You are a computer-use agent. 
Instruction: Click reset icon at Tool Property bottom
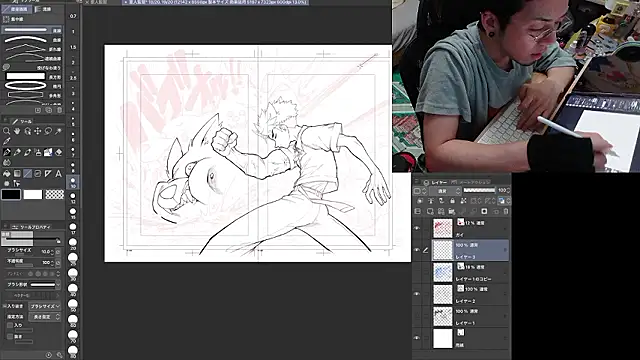(x=49, y=355)
